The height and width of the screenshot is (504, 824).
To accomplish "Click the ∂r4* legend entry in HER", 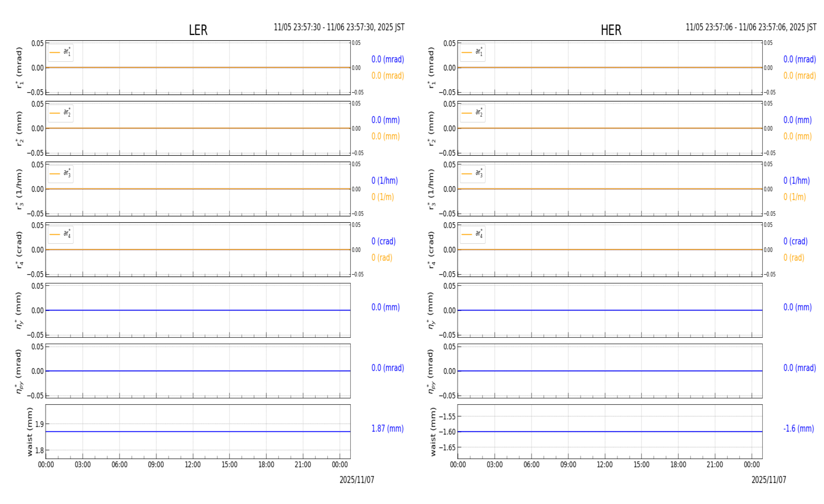I will pyautogui.click(x=473, y=235).
